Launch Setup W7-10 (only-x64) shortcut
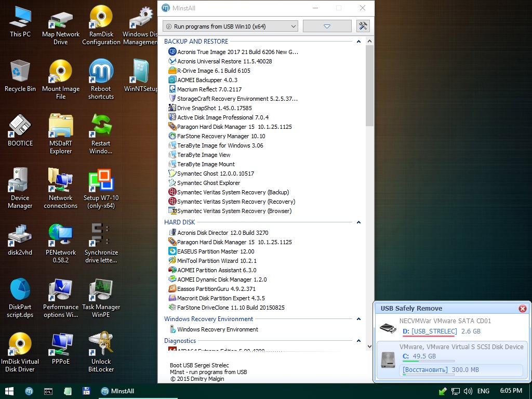Screen dimensions: 532x399 point(101,188)
